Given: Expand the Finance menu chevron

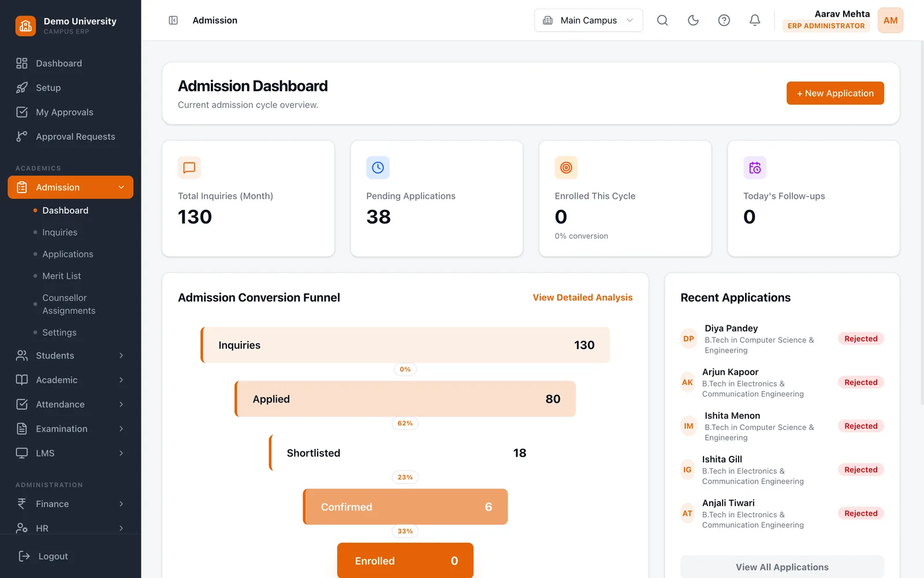Looking at the screenshot, I should (x=121, y=504).
